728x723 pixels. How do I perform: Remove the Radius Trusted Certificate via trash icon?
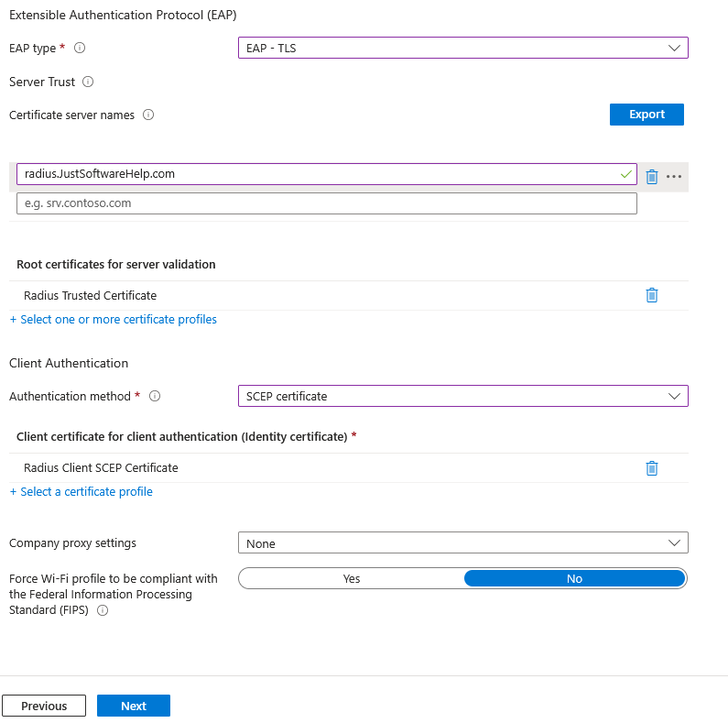coord(652,295)
